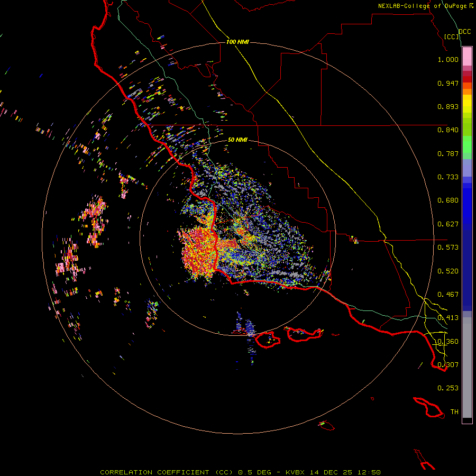Click the 0.733 scale value
476x476 pixels.
click(448, 177)
